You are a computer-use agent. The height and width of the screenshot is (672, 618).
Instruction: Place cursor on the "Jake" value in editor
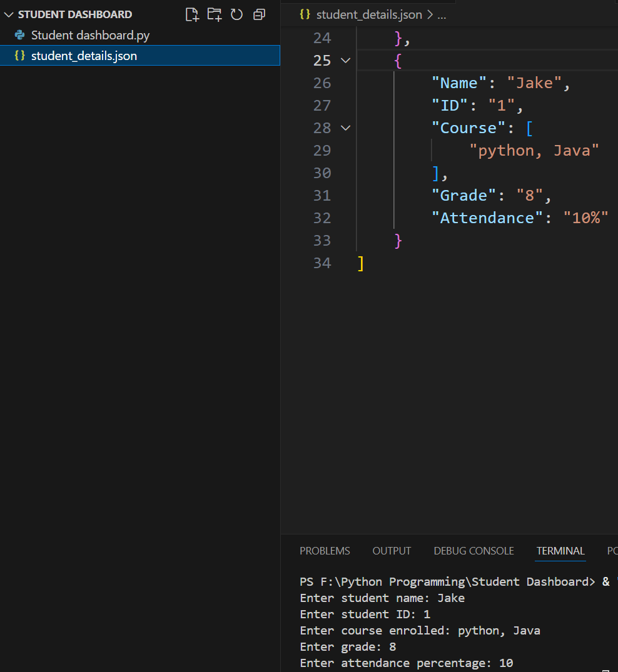(x=534, y=83)
